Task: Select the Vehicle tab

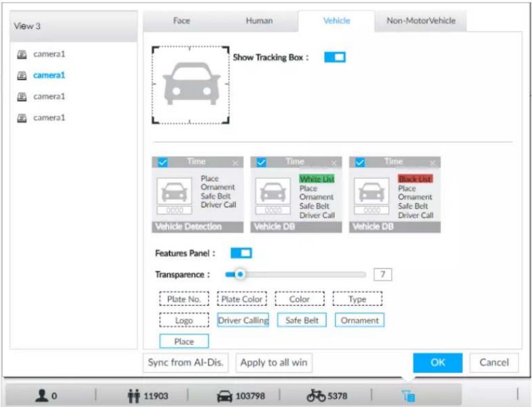Action: (337, 20)
